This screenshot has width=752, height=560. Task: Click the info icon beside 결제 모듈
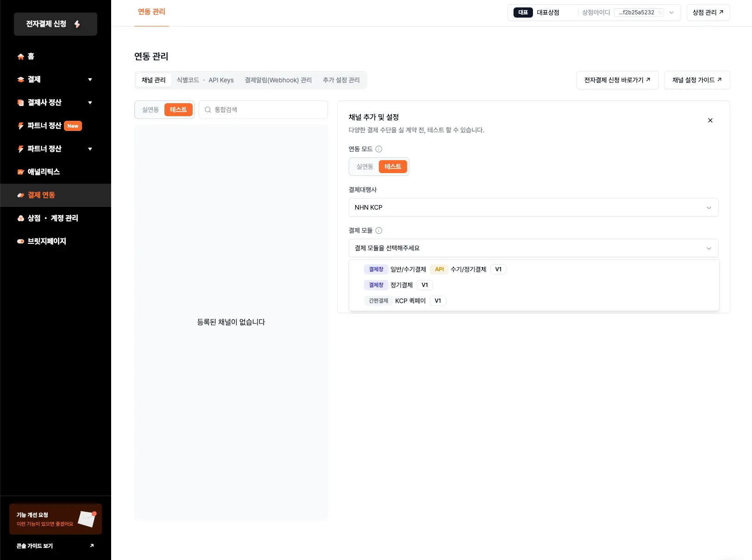click(x=379, y=230)
